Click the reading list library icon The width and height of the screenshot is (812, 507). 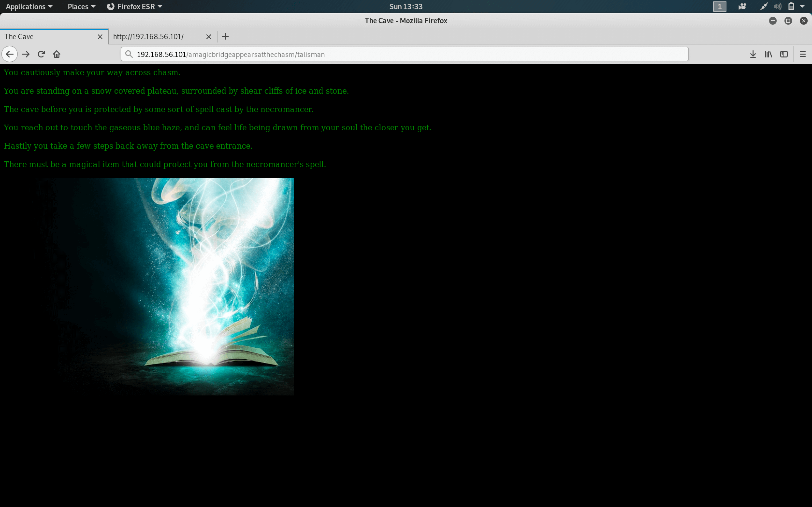tap(768, 54)
